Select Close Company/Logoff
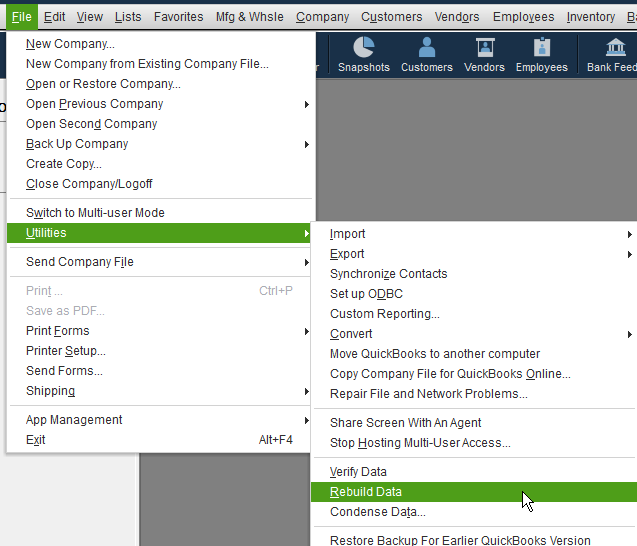The width and height of the screenshot is (637, 546). click(x=159, y=184)
